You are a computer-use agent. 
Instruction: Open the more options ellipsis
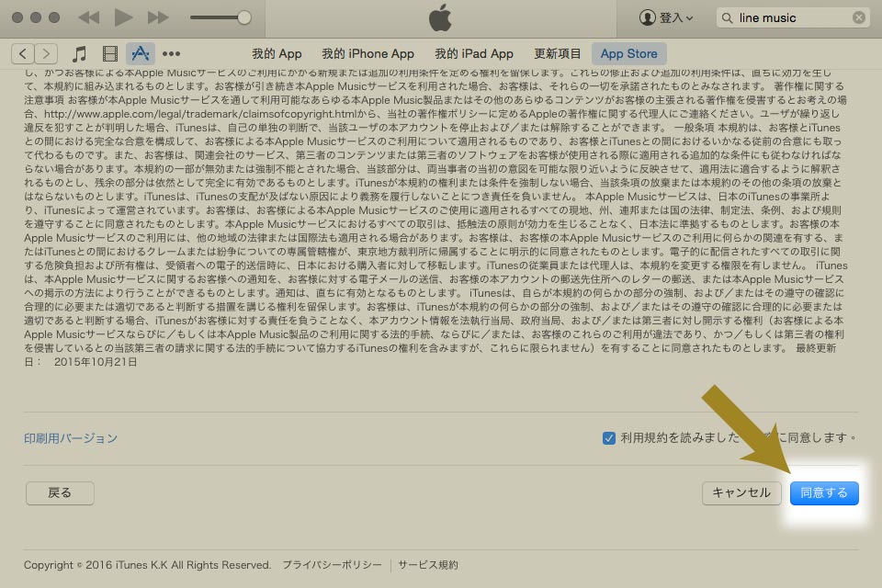pyautogui.click(x=171, y=54)
